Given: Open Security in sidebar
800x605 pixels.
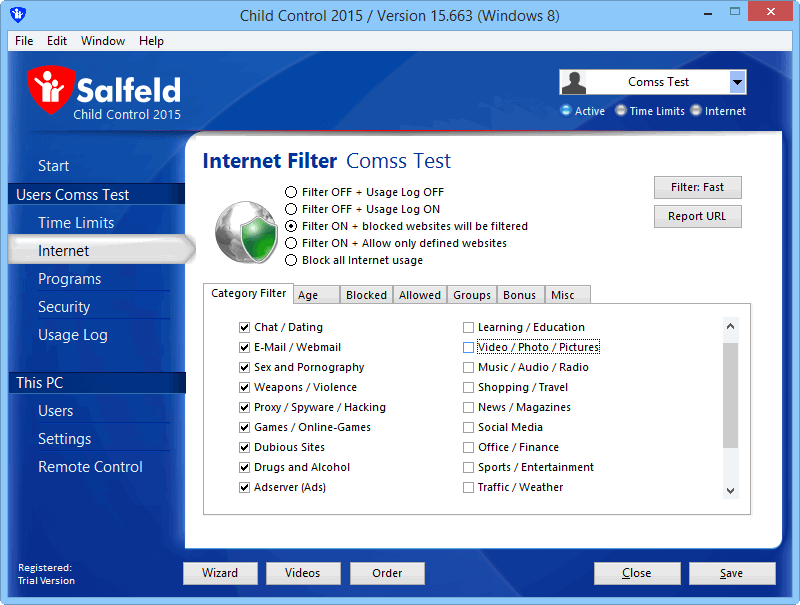Looking at the screenshot, I should (64, 307).
